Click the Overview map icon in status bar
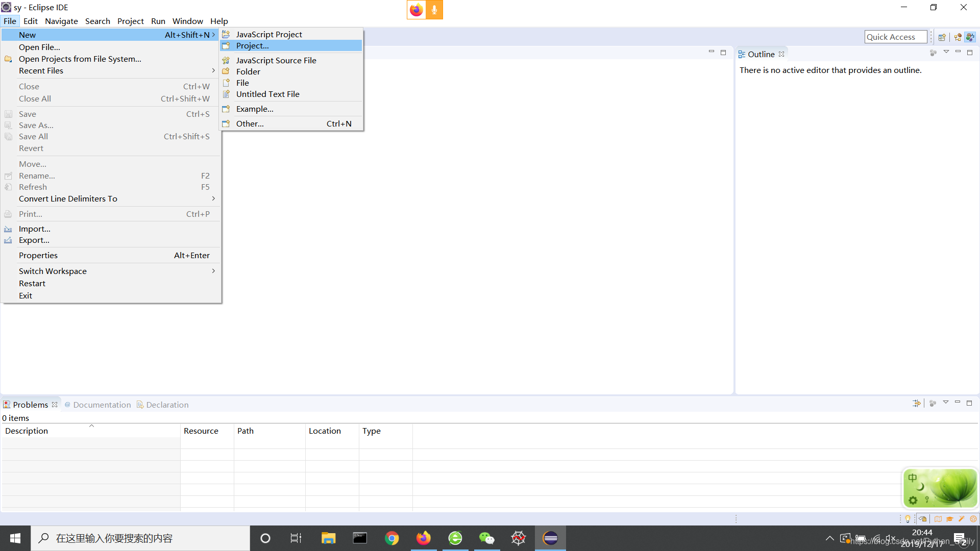The width and height of the screenshot is (980, 551). point(938,519)
